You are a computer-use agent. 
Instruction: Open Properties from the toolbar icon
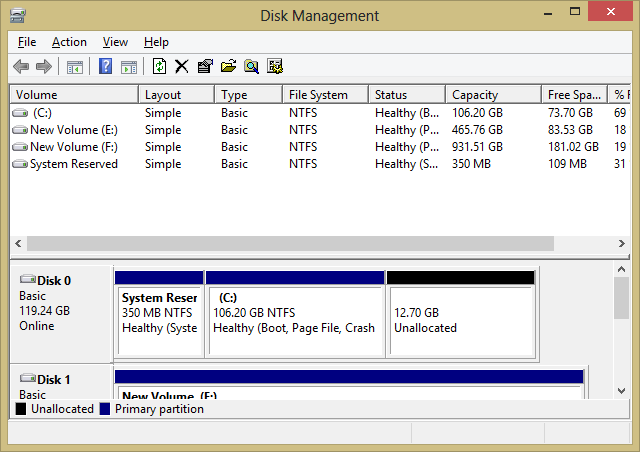click(x=205, y=67)
